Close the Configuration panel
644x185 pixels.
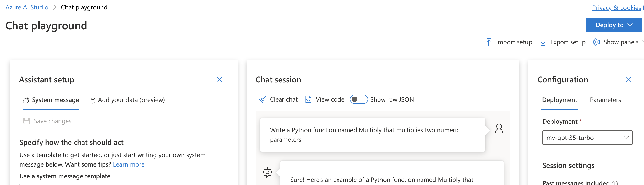pyautogui.click(x=628, y=79)
